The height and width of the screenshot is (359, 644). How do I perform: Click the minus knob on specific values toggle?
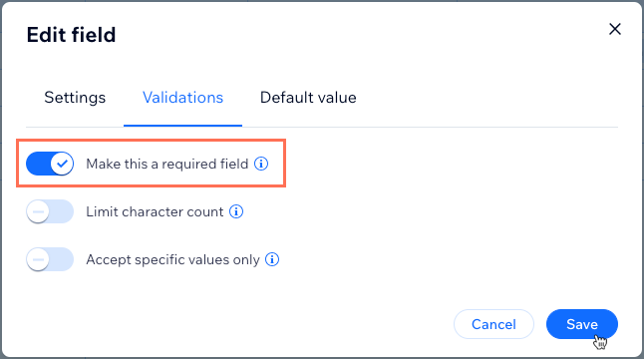[38, 259]
